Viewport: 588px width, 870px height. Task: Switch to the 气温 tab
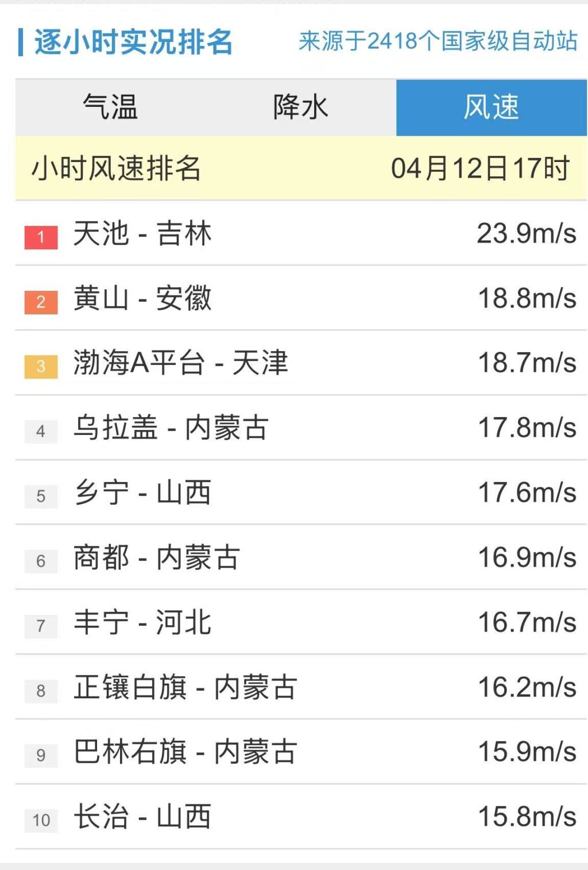pyautogui.click(x=111, y=107)
